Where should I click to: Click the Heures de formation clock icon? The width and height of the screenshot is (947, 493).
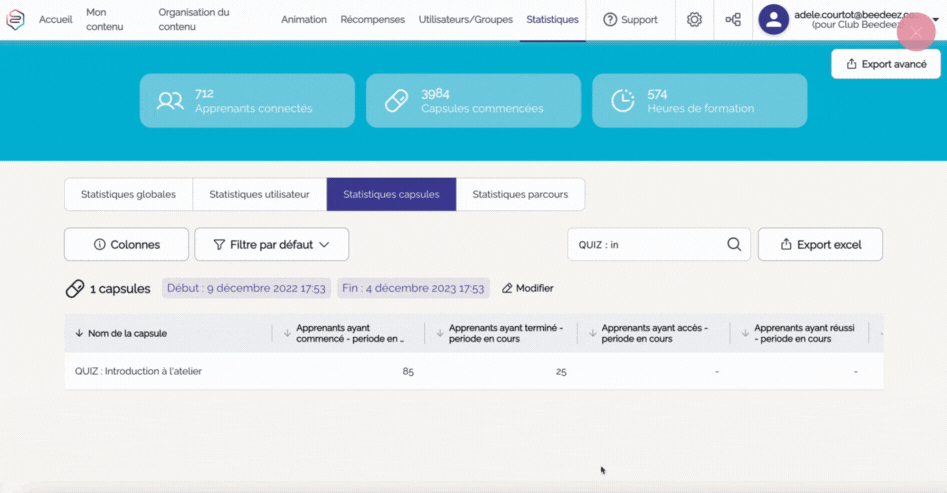[622, 101]
